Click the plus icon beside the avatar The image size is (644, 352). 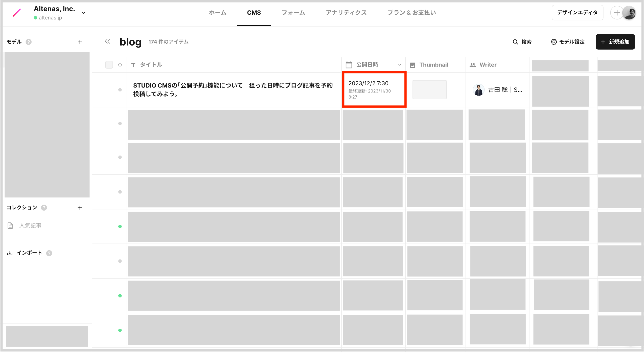[x=617, y=13]
